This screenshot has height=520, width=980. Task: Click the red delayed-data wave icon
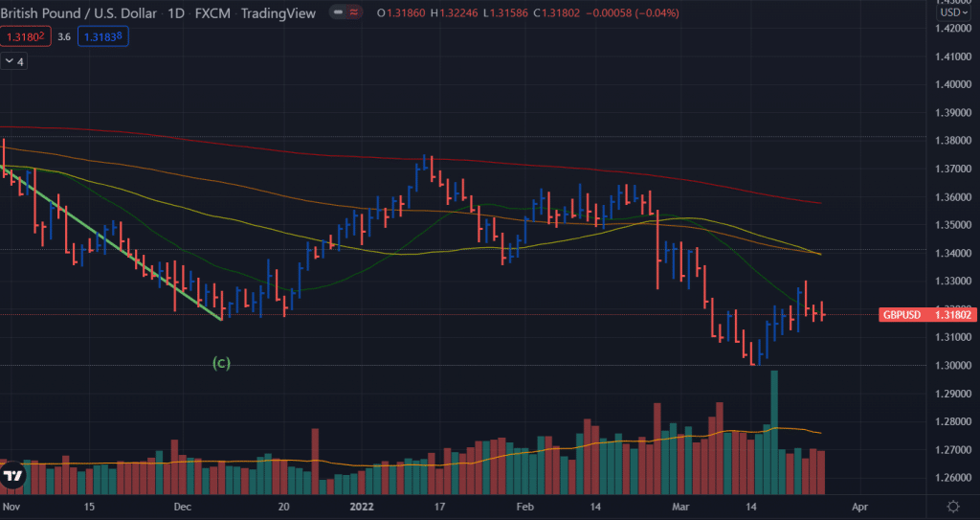tap(354, 12)
